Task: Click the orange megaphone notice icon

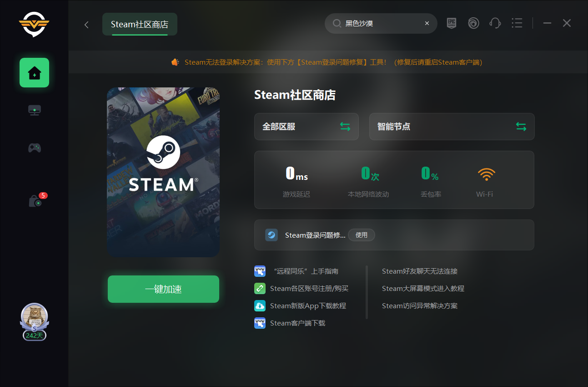Action: (x=175, y=62)
